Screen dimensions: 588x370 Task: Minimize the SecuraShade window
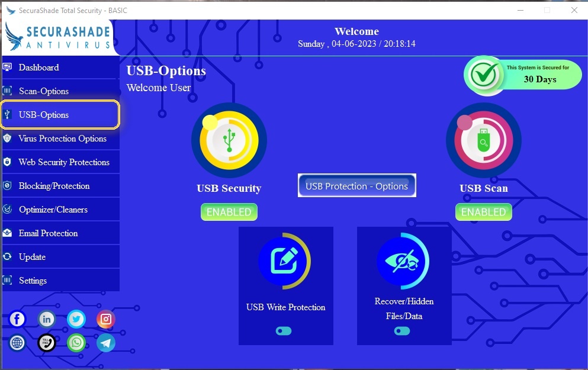[x=520, y=10]
